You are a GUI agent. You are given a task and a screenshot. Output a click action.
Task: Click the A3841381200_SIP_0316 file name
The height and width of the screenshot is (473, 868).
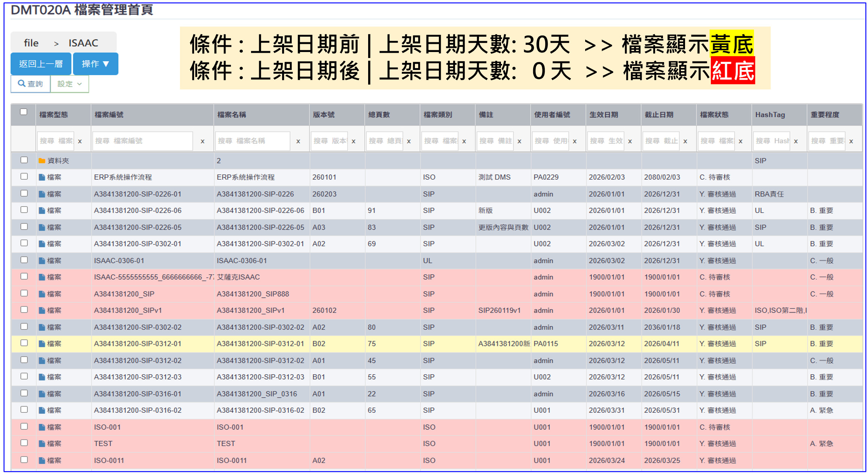257,394
